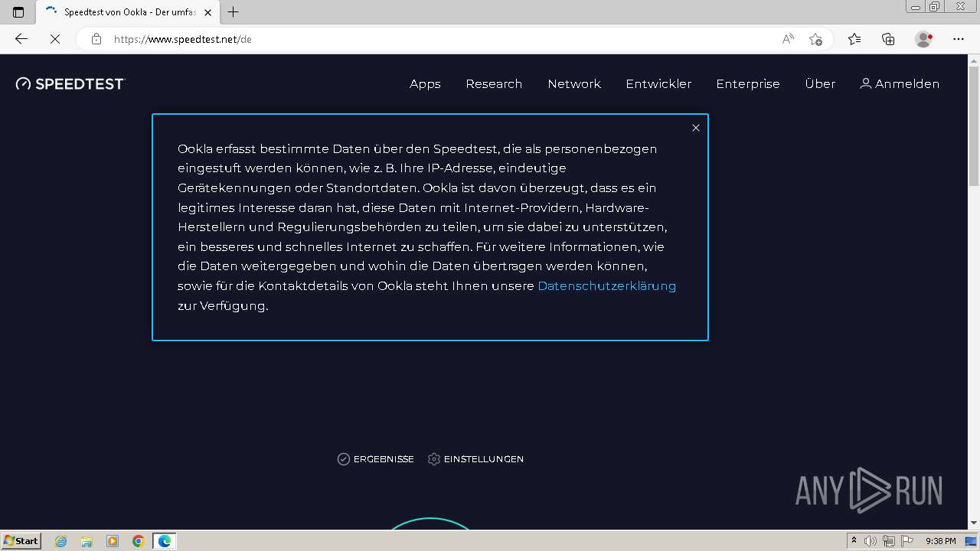Click the page vertical scrollbar
Viewport: 980px width, 551px height.
pyautogui.click(x=974, y=127)
